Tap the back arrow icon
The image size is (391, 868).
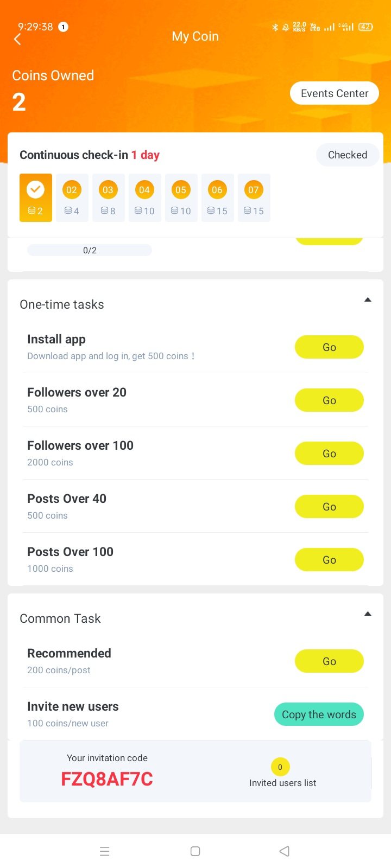click(x=18, y=39)
